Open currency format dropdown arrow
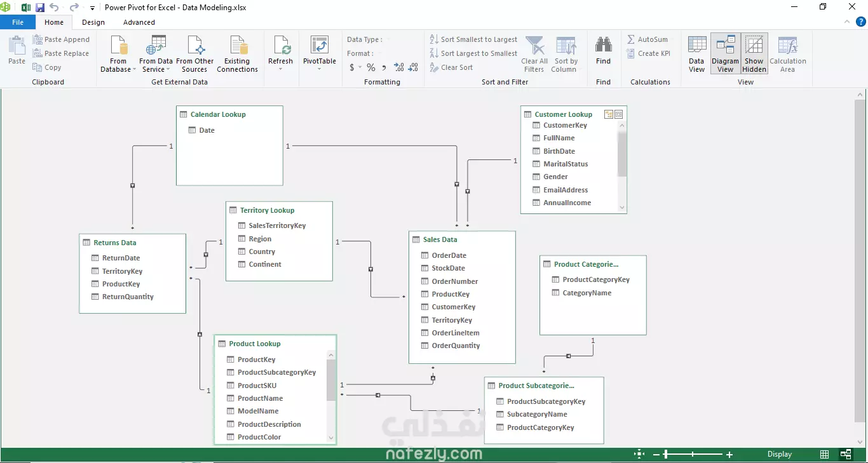 pyautogui.click(x=360, y=67)
